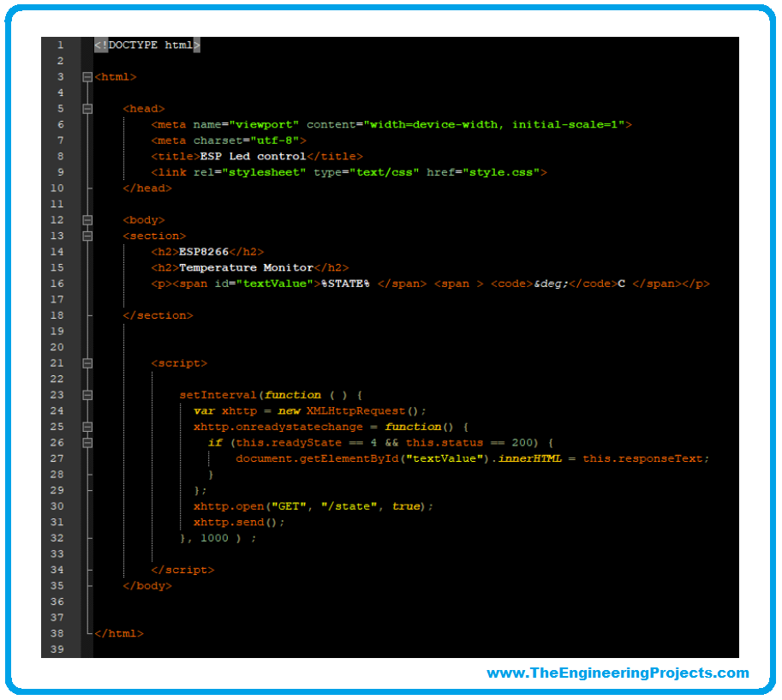
Task: Click the "/state" string in xhttp.open
Action: [349, 506]
